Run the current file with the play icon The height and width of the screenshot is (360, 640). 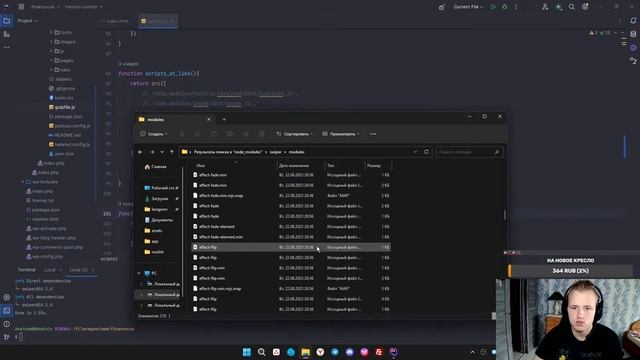(x=493, y=7)
